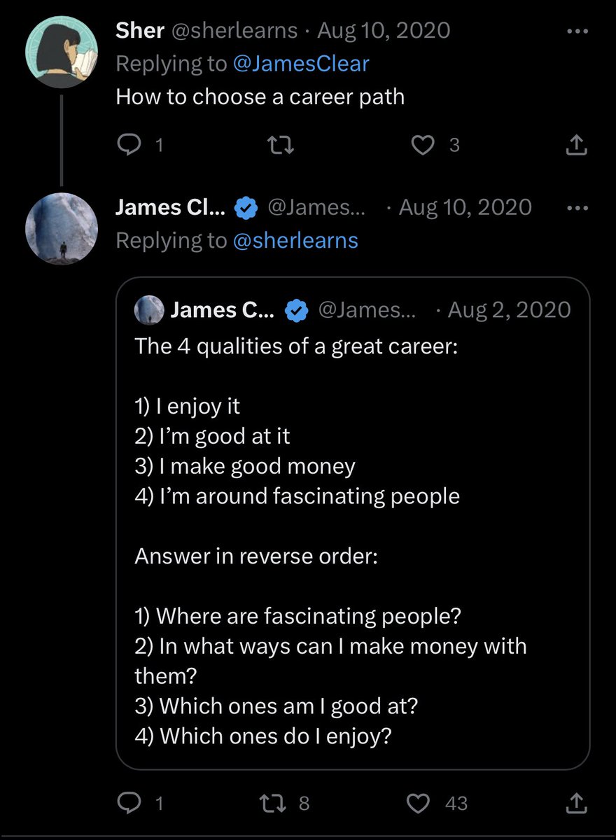Image resolution: width=616 pixels, height=840 pixels.
Task: Follow the @sherlearns mention link
Action: [x=296, y=240]
